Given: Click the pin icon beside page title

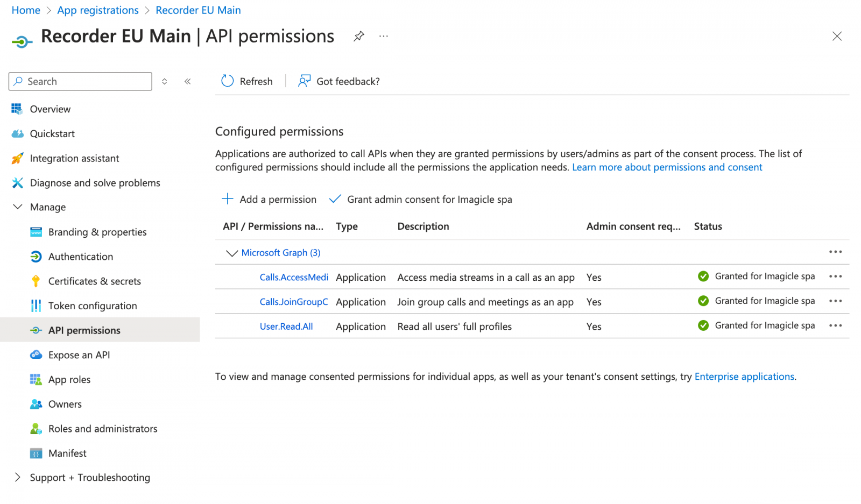Looking at the screenshot, I should click(x=358, y=36).
